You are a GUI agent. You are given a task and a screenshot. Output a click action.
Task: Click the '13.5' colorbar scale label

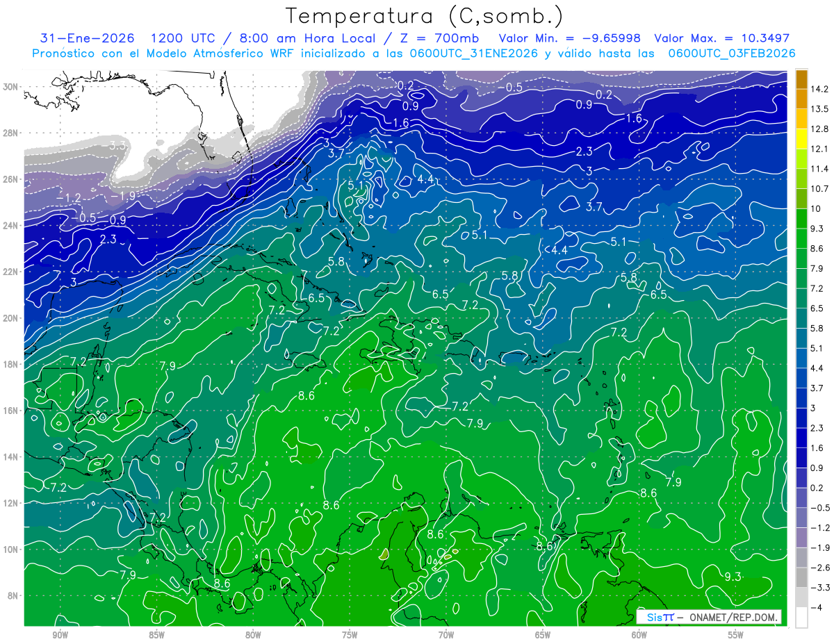click(820, 109)
